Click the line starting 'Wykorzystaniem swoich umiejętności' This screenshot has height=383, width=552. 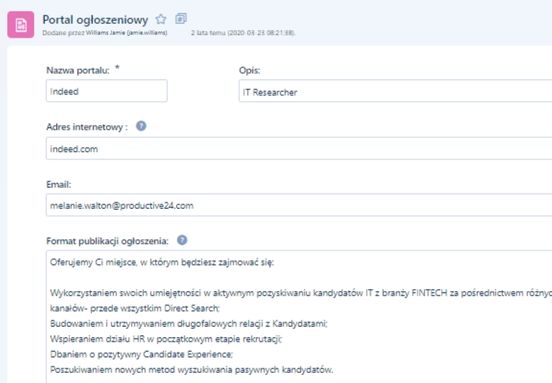[x=301, y=293]
